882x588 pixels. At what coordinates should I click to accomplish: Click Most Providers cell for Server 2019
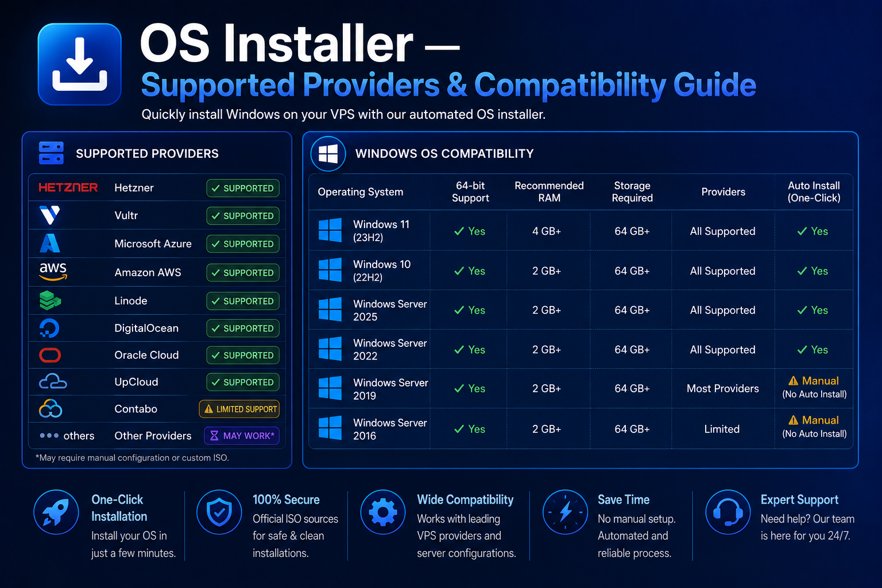click(x=723, y=389)
